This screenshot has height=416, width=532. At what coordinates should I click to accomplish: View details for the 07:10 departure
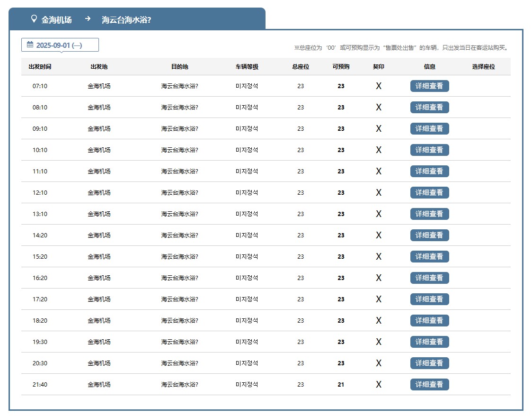tap(429, 86)
